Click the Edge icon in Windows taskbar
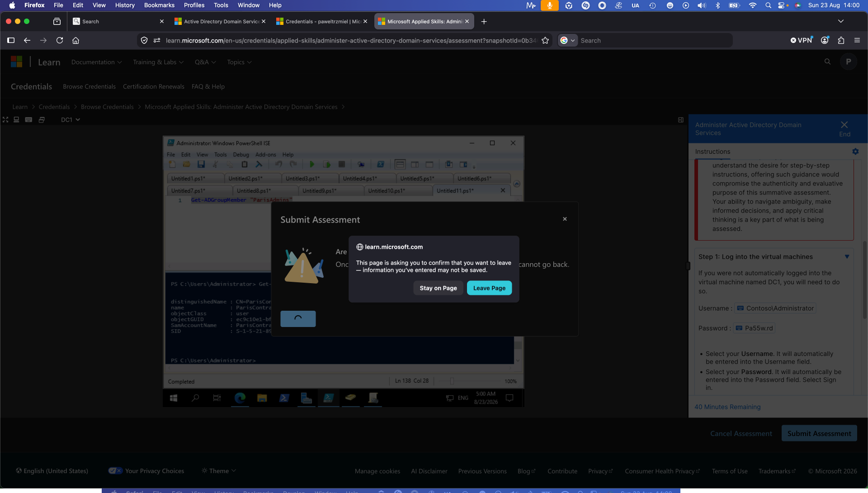Screen dimensions: 868x493 point(240,398)
